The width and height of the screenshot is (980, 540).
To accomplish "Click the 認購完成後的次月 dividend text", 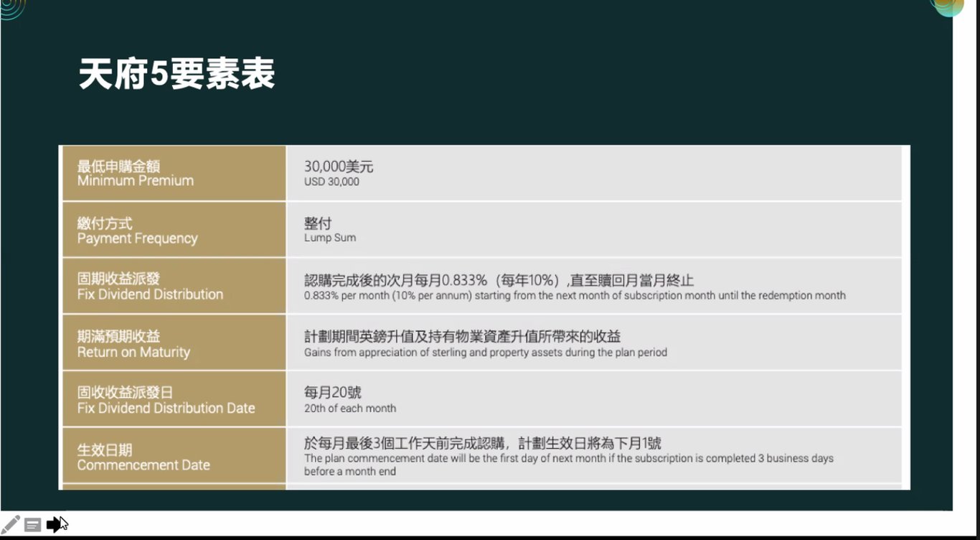I will (x=499, y=280).
